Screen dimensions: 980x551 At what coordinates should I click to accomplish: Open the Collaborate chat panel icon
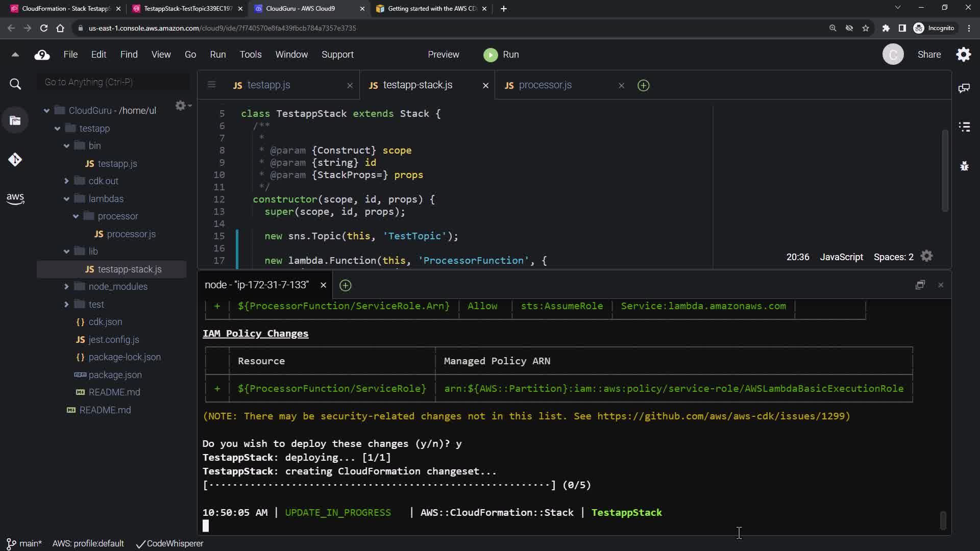coord(964,88)
